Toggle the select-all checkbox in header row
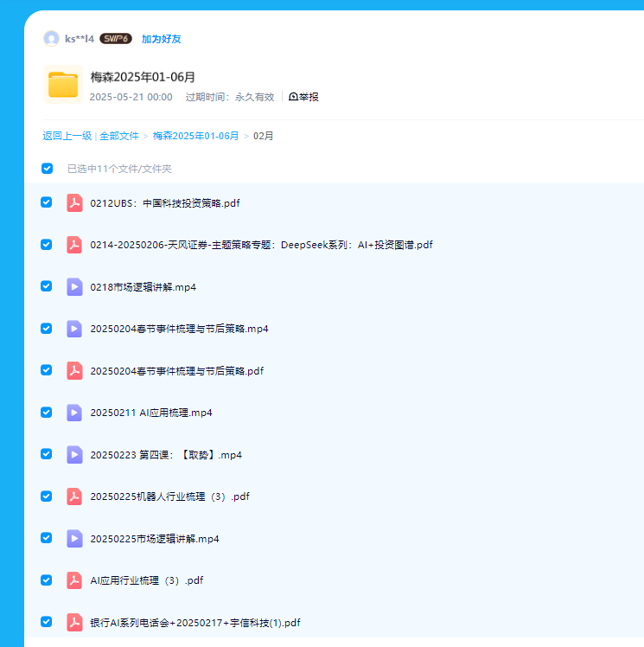644x647 pixels. 47,169
